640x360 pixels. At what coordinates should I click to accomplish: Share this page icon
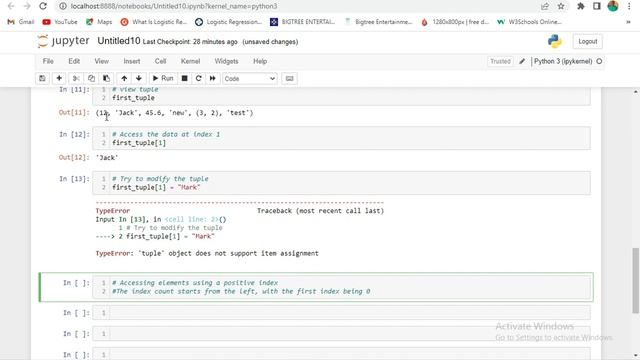click(545, 6)
